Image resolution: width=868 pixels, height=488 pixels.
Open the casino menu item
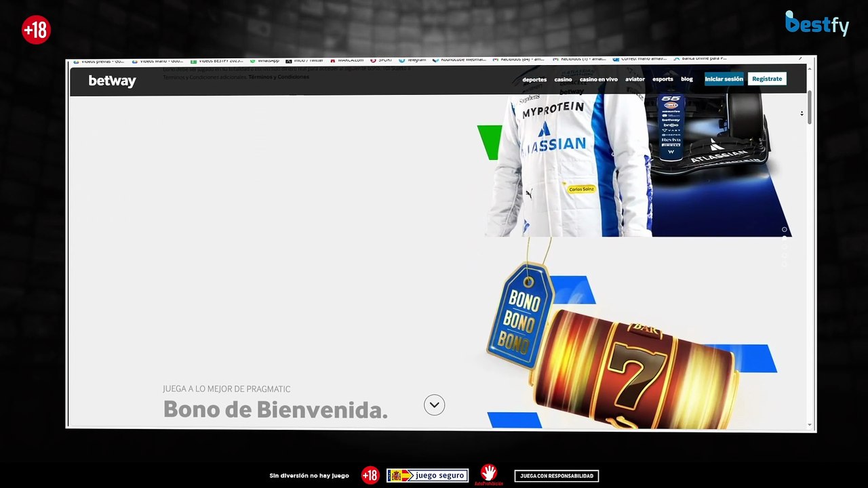[x=563, y=79]
